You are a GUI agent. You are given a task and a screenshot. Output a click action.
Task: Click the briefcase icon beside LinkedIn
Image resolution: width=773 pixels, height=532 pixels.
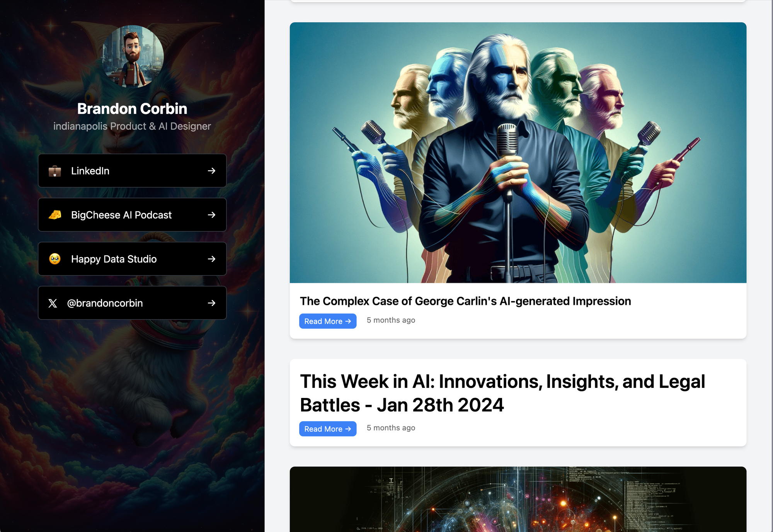pos(55,171)
